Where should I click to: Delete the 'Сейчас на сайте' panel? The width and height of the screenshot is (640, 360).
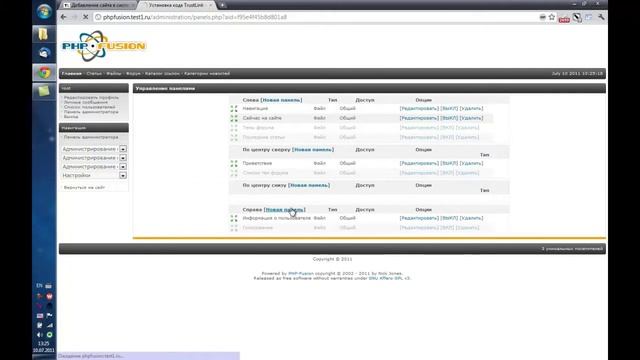click(x=471, y=118)
